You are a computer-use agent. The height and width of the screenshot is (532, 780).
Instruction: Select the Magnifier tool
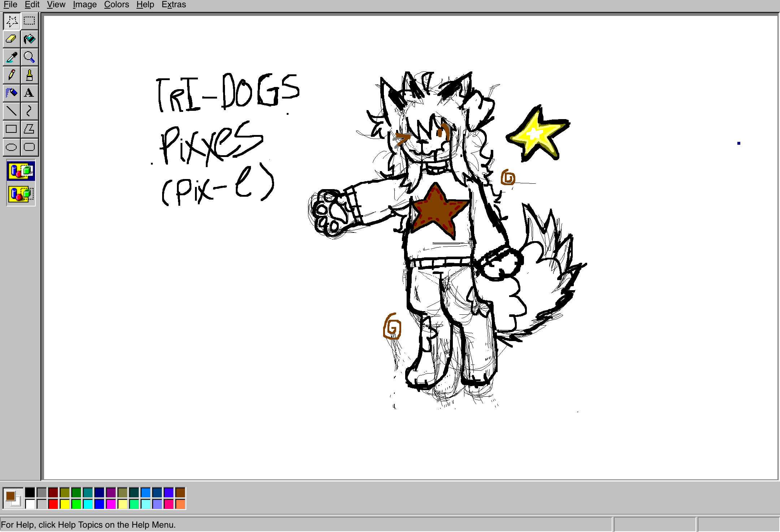[x=29, y=57]
